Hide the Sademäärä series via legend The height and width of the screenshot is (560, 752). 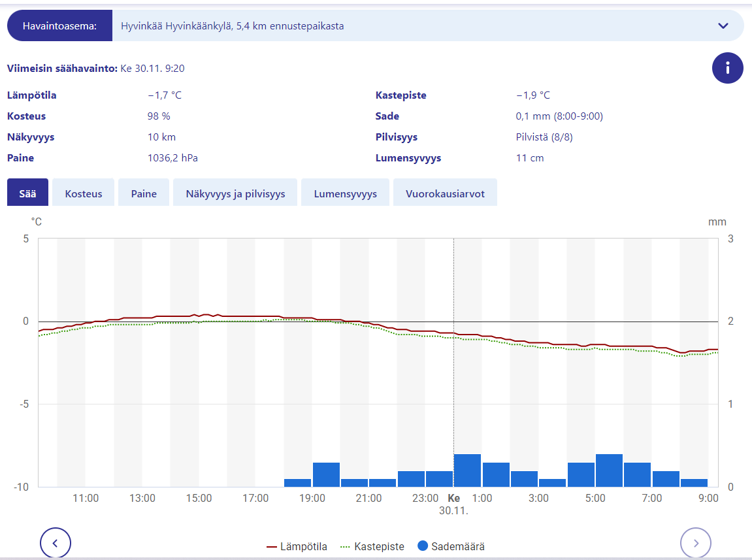(x=457, y=546)
